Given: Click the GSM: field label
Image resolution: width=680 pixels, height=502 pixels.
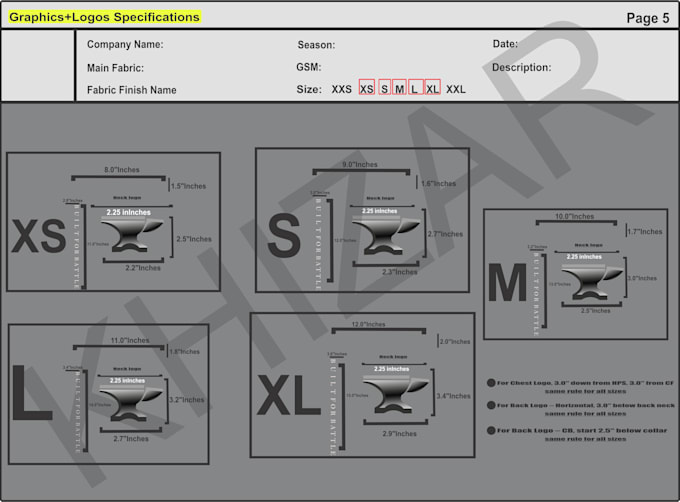Looking at the screenshot, I should click(x=309, y=67).
